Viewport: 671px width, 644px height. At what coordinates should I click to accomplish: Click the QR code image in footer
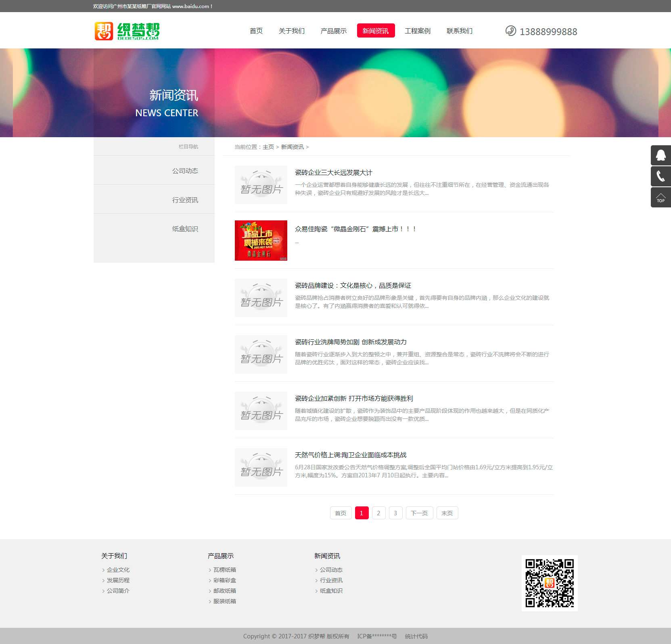pos(549,583)
